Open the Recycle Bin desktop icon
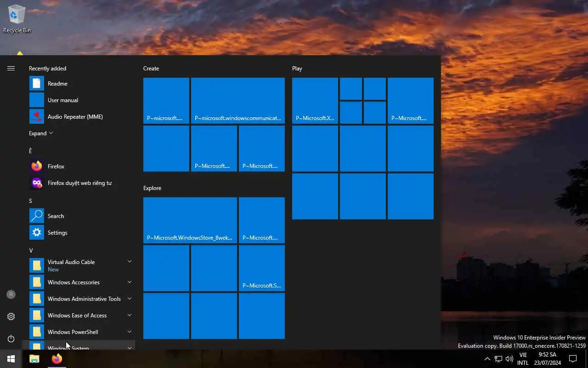Screen dimensions: 588x368 (x=17, y=18)
